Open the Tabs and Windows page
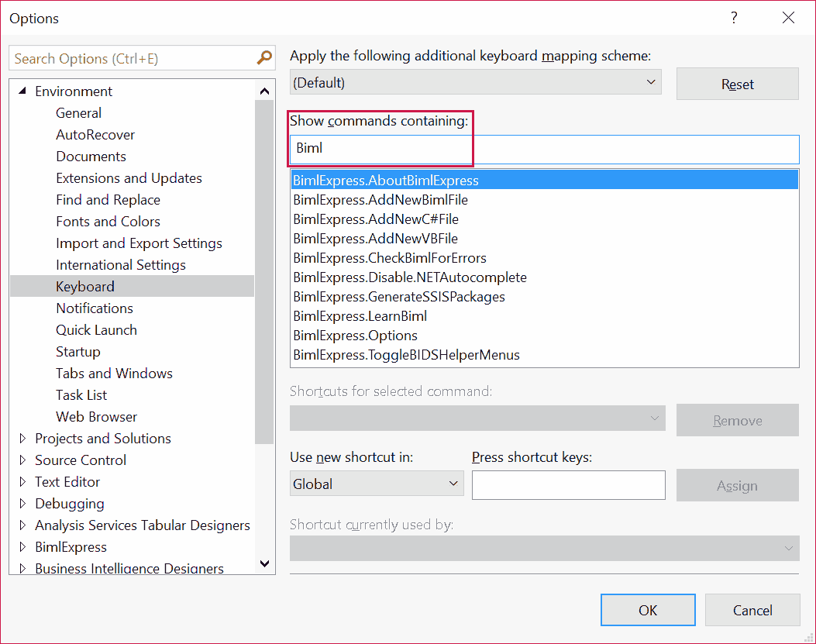 114,374
